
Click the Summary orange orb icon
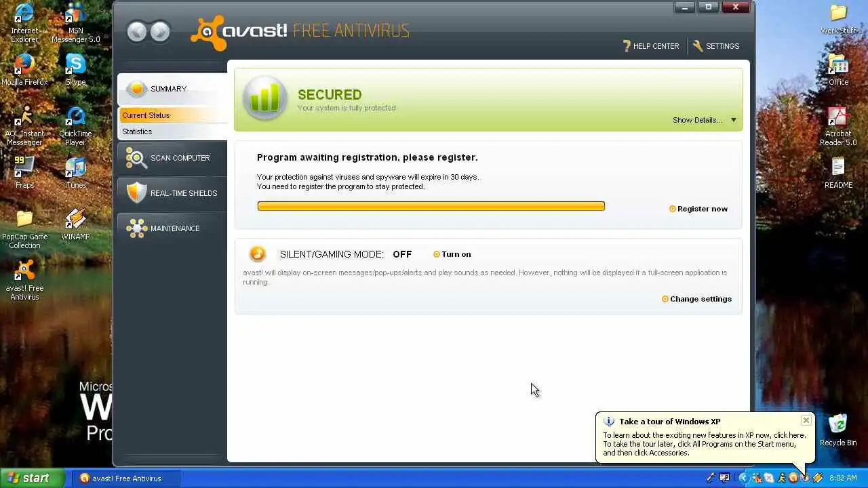pyautogui.click(x=136, y=89)
